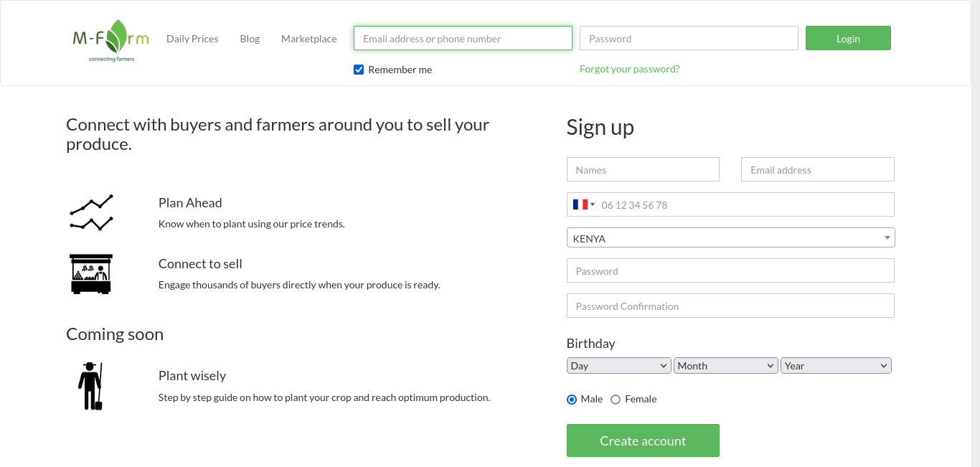
Task: Open the birthday Day dropdown
Action: click(618, 366)
